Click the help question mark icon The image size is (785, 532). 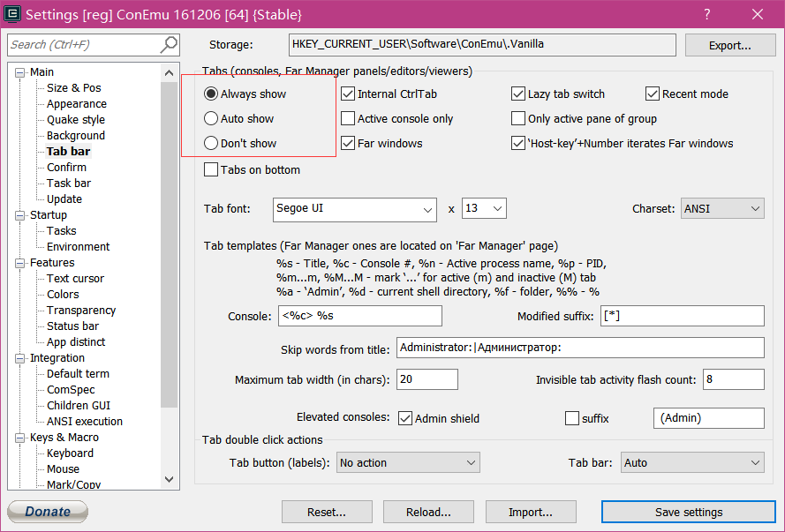click(x=707, y=15)
